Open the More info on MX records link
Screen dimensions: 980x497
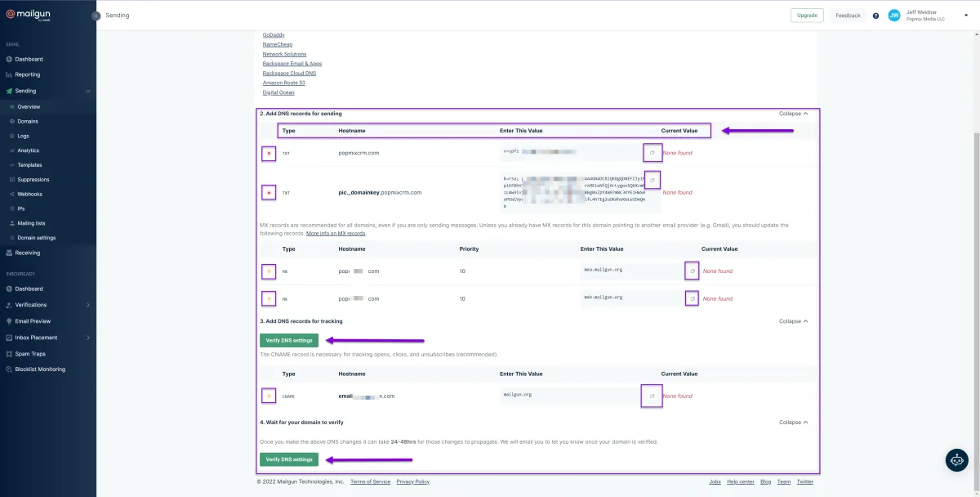point(336,234)
